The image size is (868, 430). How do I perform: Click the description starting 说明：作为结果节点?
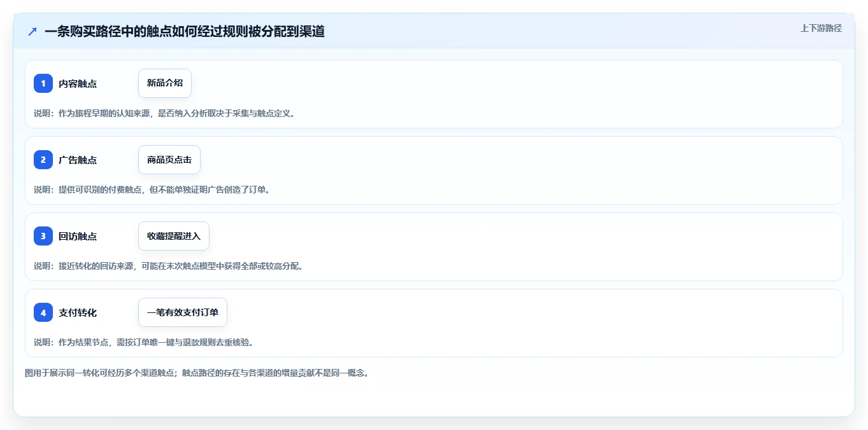point(143,342)
